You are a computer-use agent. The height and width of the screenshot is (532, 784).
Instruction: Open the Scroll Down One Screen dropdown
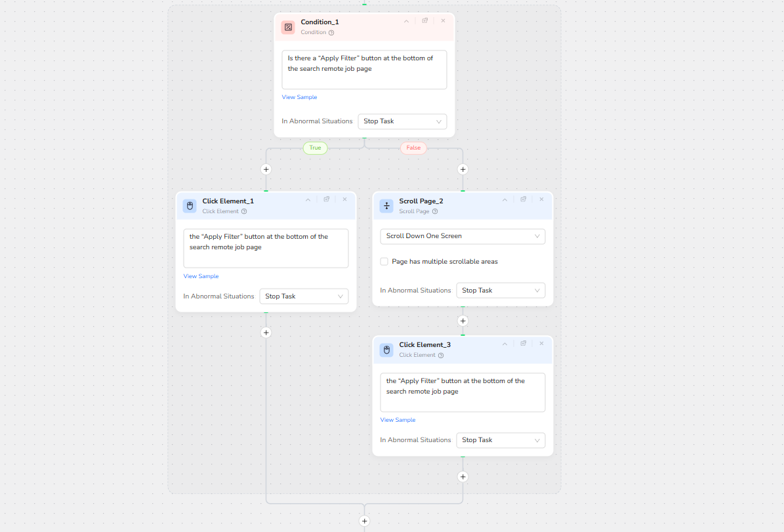pos(463,236)
